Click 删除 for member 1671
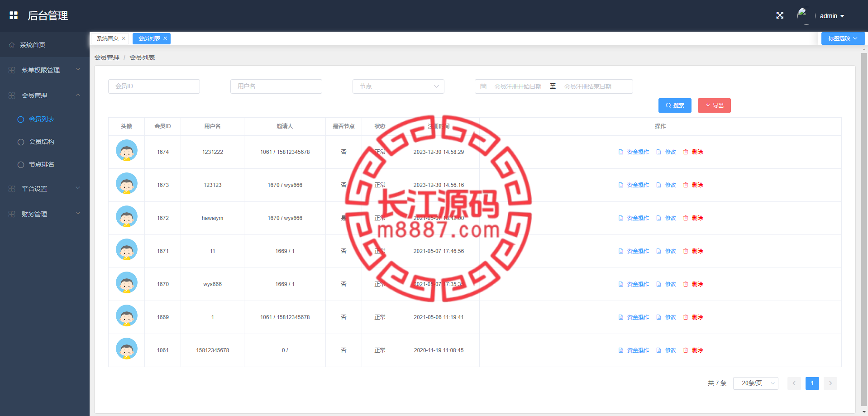868x416 pixels. pyautogui.click(x=693, y=251)
